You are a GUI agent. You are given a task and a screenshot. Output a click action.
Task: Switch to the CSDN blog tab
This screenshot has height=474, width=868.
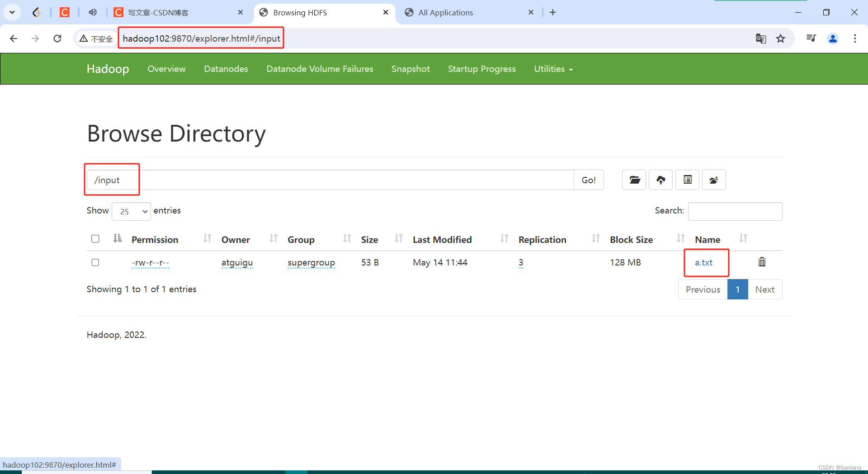tap(179, 13)
